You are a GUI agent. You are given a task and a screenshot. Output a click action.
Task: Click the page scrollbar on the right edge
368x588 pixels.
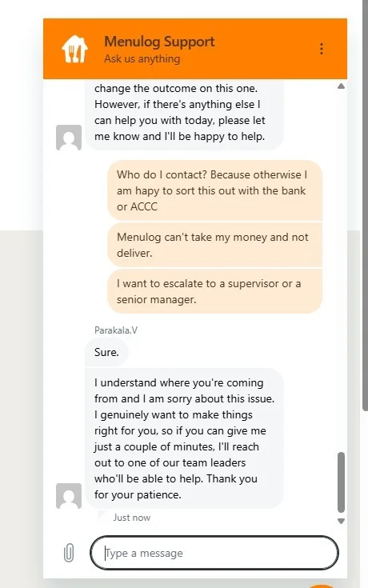(x=365, y=206)
